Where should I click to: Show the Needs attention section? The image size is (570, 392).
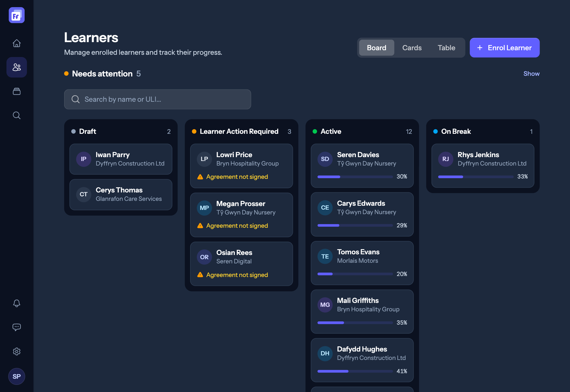click(531, 74)
